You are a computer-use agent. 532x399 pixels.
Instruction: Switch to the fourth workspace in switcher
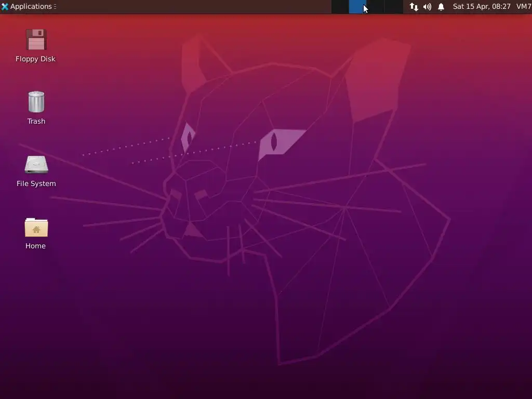(x=394, y=7)
